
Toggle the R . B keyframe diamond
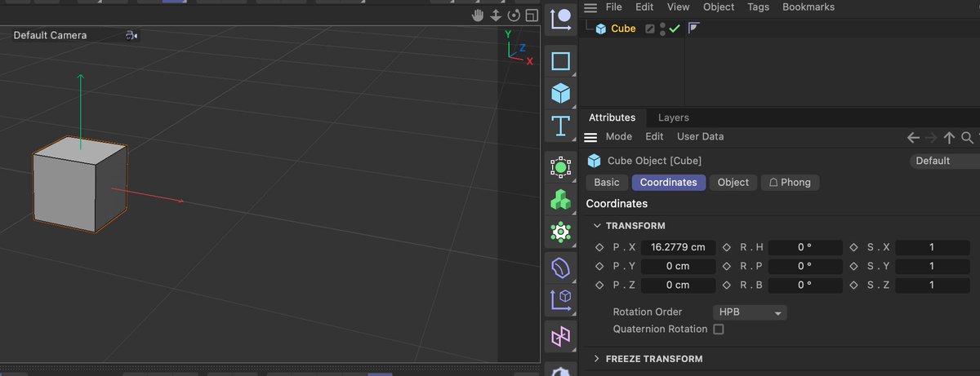pos(726,285)
